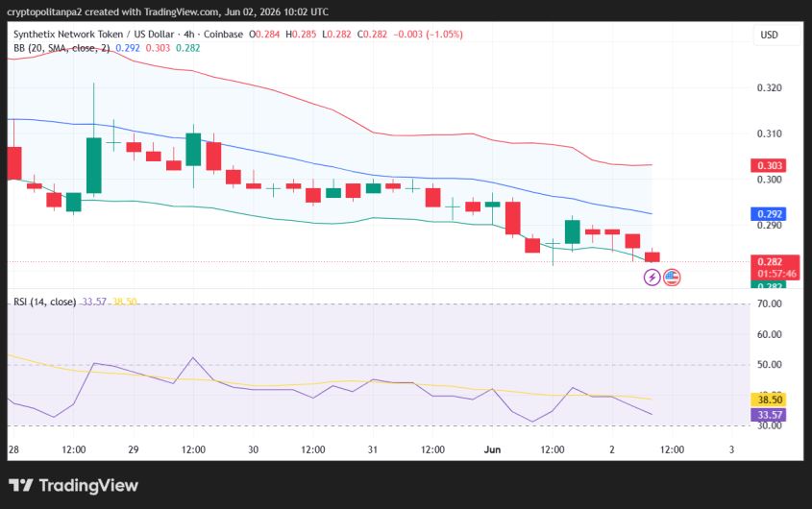This screenshot has height=509, width=812.
Task: Click the purple lightning bolt event icon
Action: tap(652, 278)
